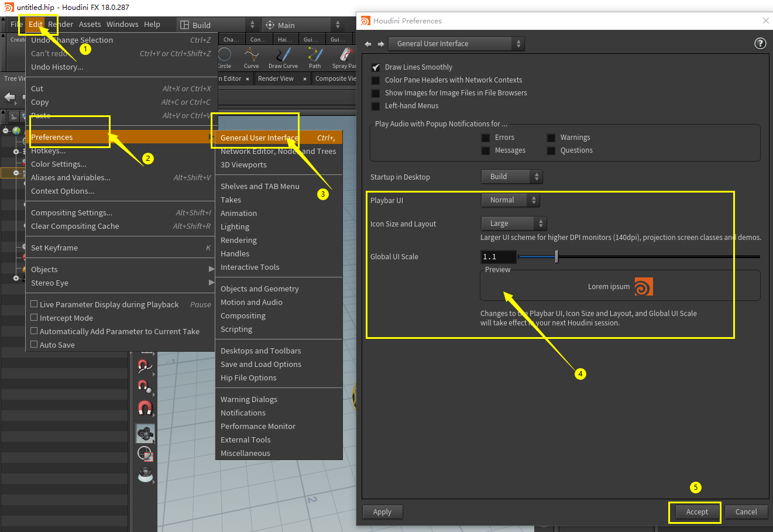Enable the plain red magnet snapping icon
The image size is (773, 532).
coord(145,407)
